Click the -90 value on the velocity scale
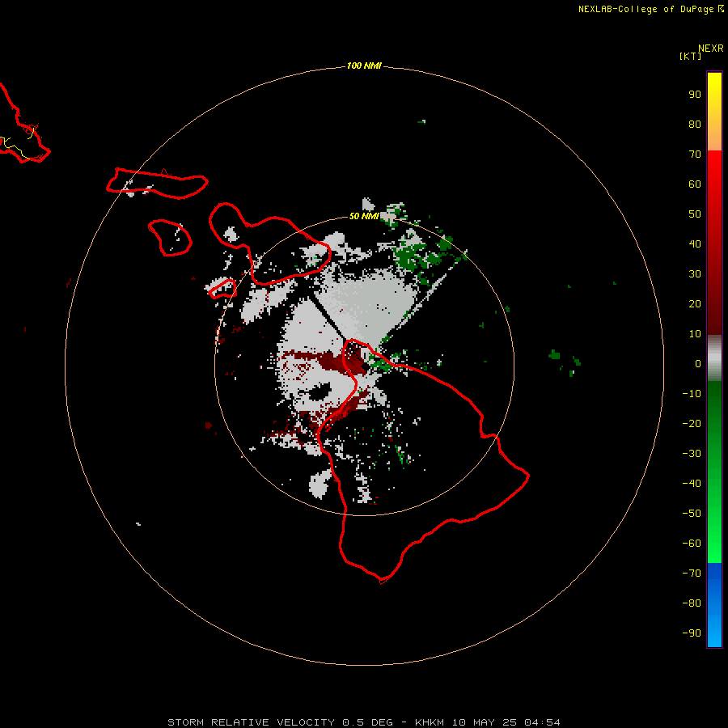Viewport: 728px width, 728px height. click(692, 633)
